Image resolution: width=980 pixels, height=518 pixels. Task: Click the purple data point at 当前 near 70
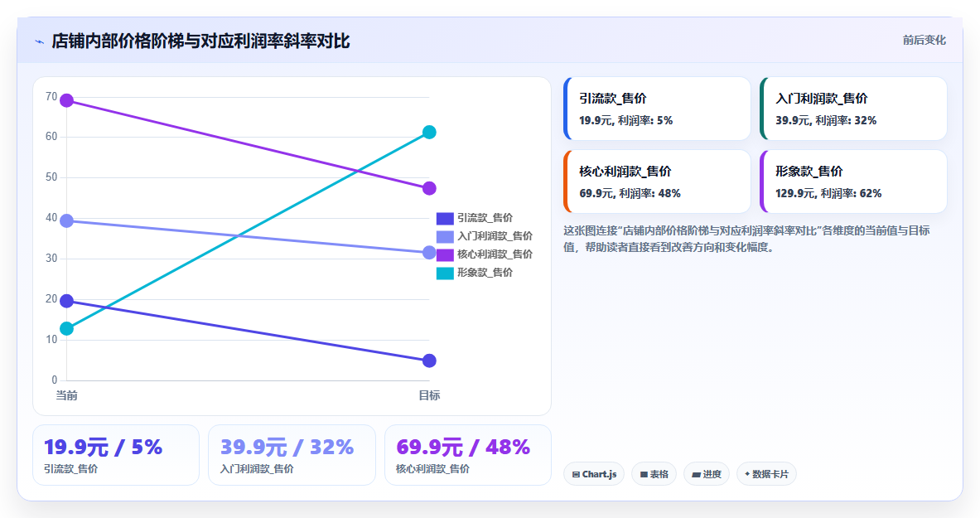click(x=67, y=101)
